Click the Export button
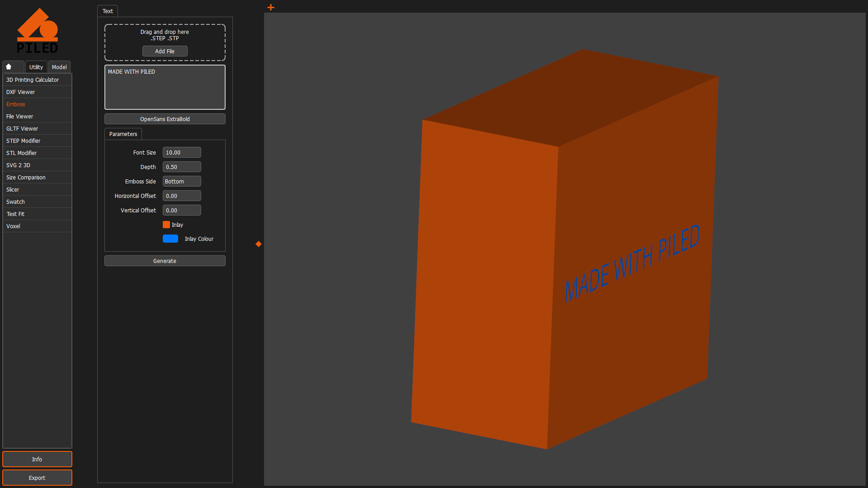This screenshot has width=868, height=488. [37, 478]
